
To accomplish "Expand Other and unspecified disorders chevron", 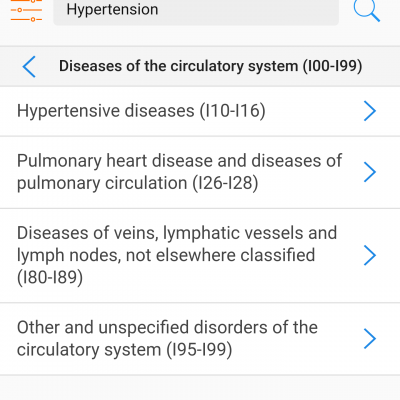I will pyautogui.click(x=370, y=339).
